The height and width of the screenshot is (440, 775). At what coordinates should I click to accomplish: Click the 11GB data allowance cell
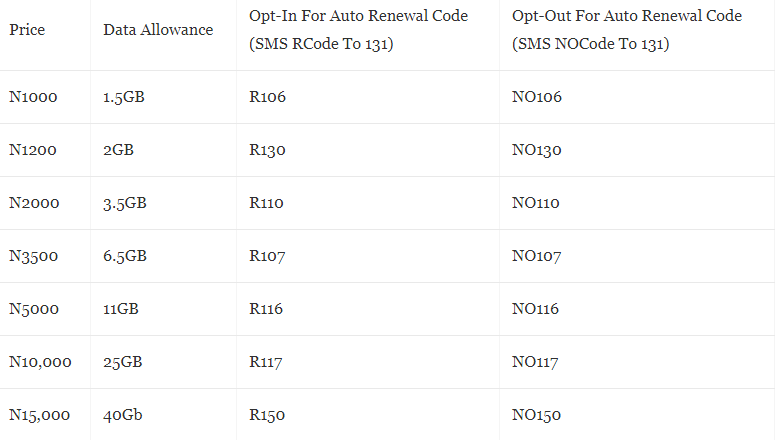(120, 309)
